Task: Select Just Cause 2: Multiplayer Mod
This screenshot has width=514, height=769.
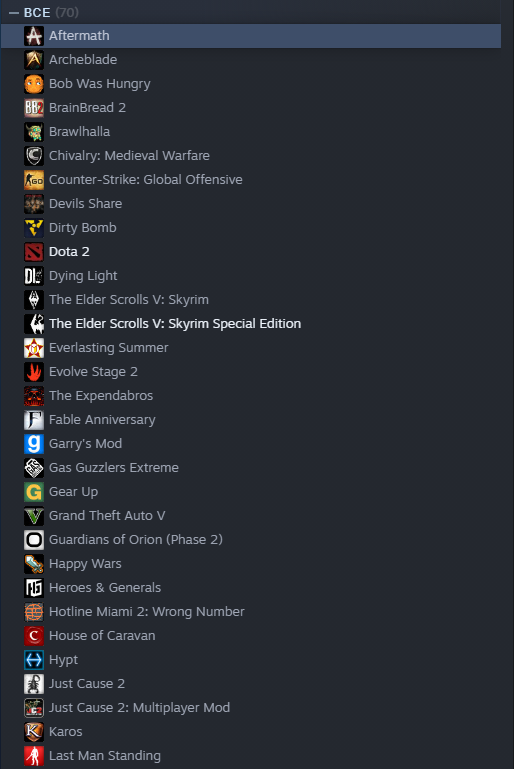Action: coord(251,708)
